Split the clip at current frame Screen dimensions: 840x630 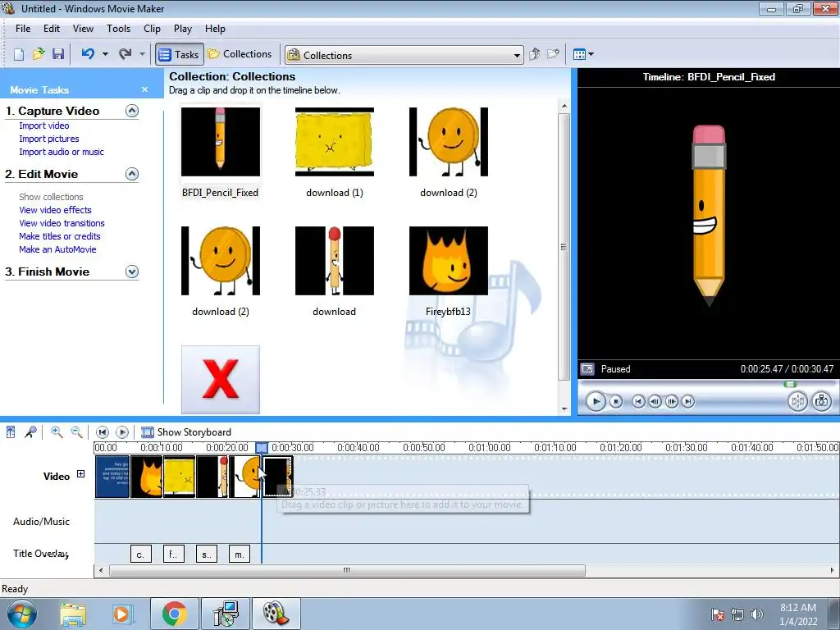(797, 401)
